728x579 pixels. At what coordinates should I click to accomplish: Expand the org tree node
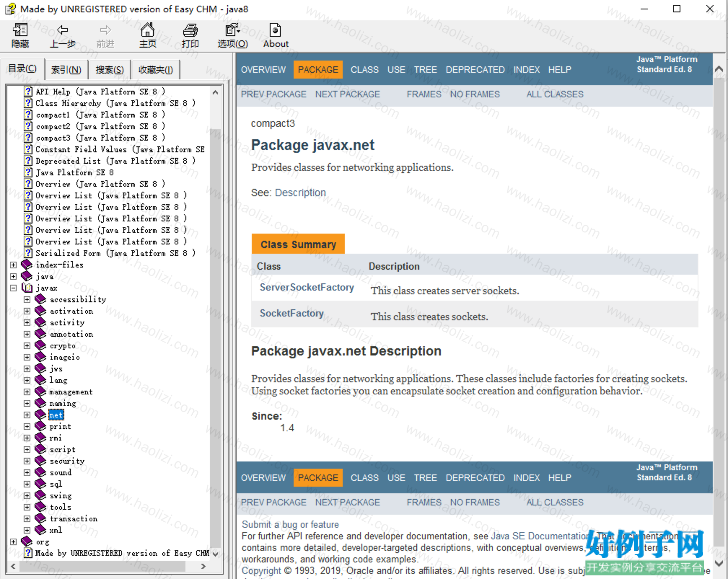[13, 542]
